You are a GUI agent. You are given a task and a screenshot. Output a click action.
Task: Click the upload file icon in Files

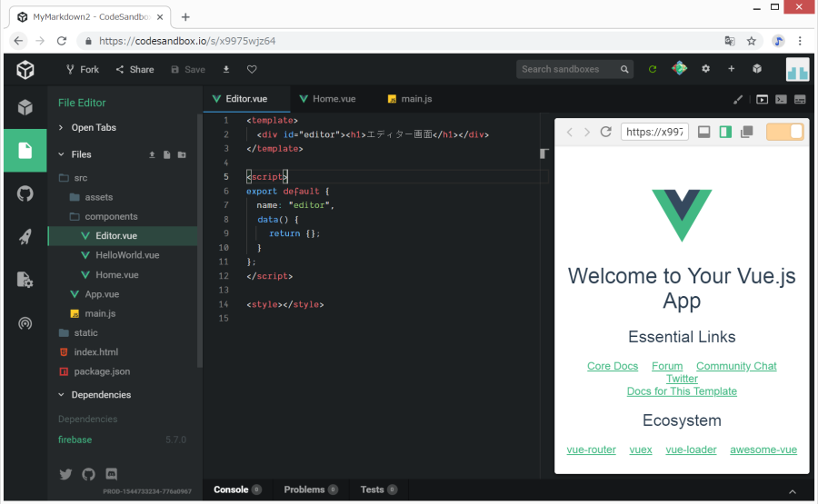pyautogui.click(x=153, y=154)
